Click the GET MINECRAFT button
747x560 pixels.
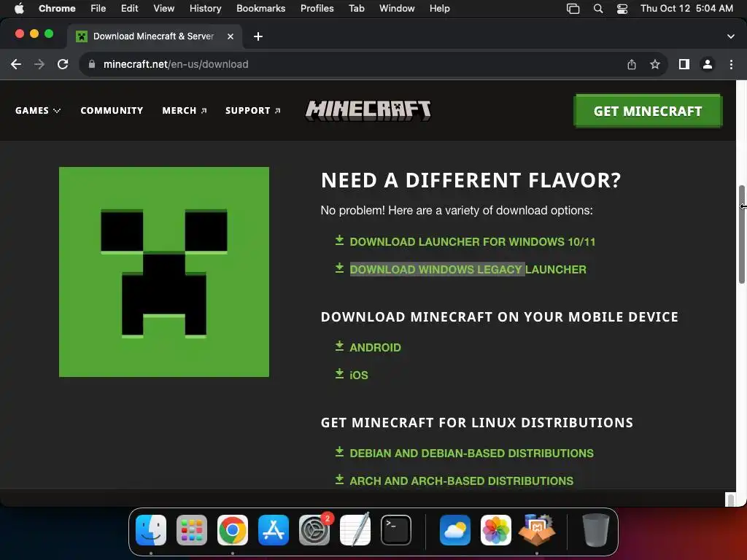point(648,112)
